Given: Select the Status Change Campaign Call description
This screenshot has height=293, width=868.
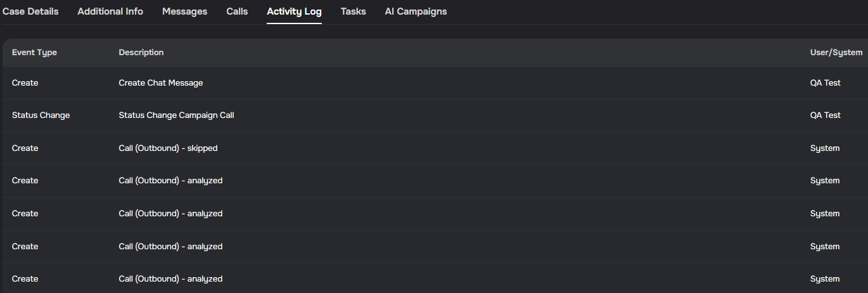Looking at the screenshot, I should click(x=177, y=115).
